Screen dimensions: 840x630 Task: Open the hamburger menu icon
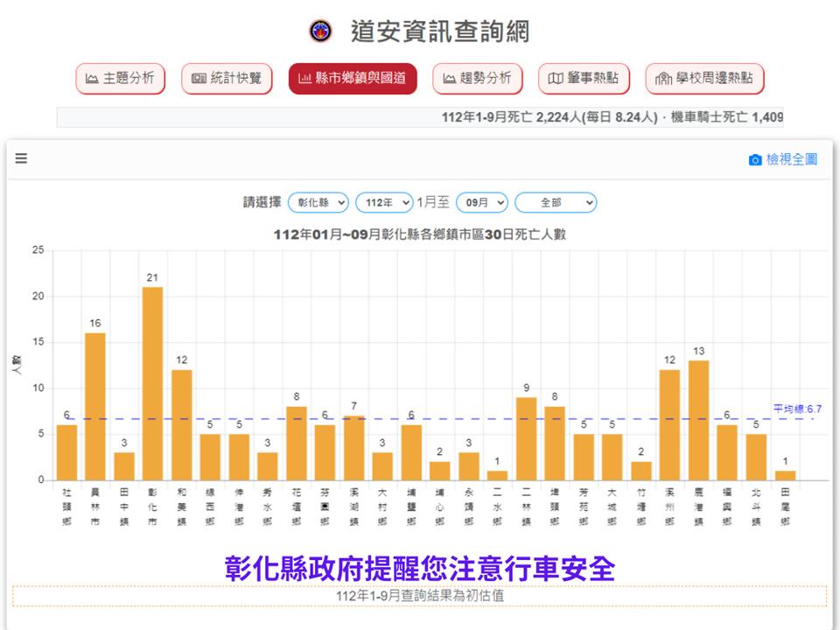pos(21,158)
